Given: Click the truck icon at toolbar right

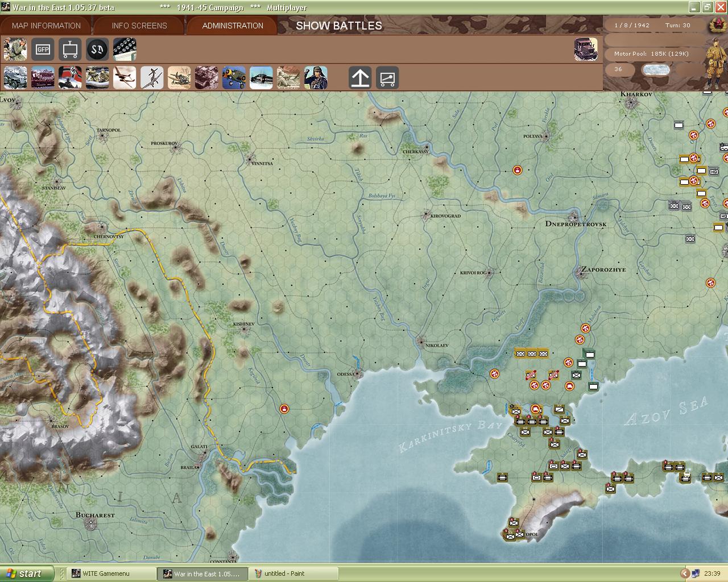Looking at the screenshot, I should (586, 49).
